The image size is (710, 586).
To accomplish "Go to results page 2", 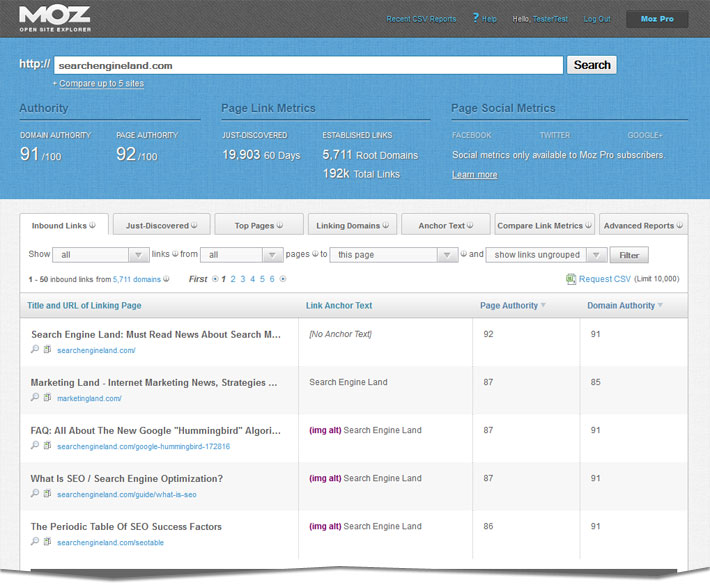I will coord(233,279).
